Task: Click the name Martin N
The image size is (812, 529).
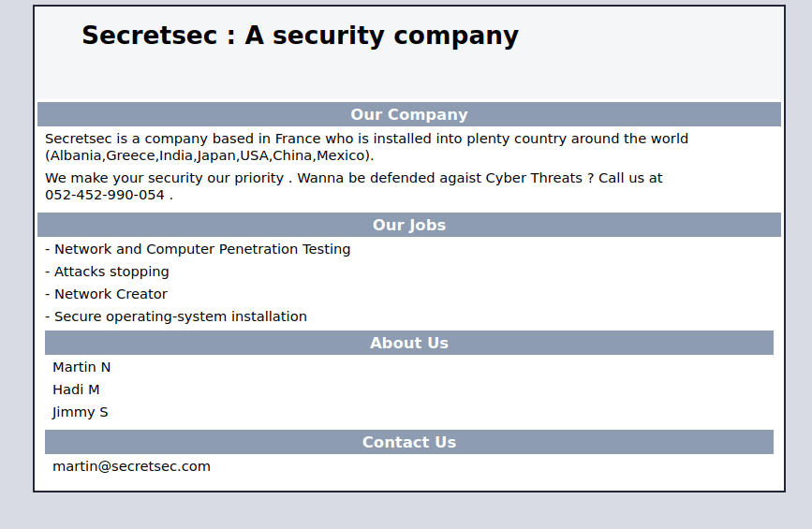Action: 81,367
